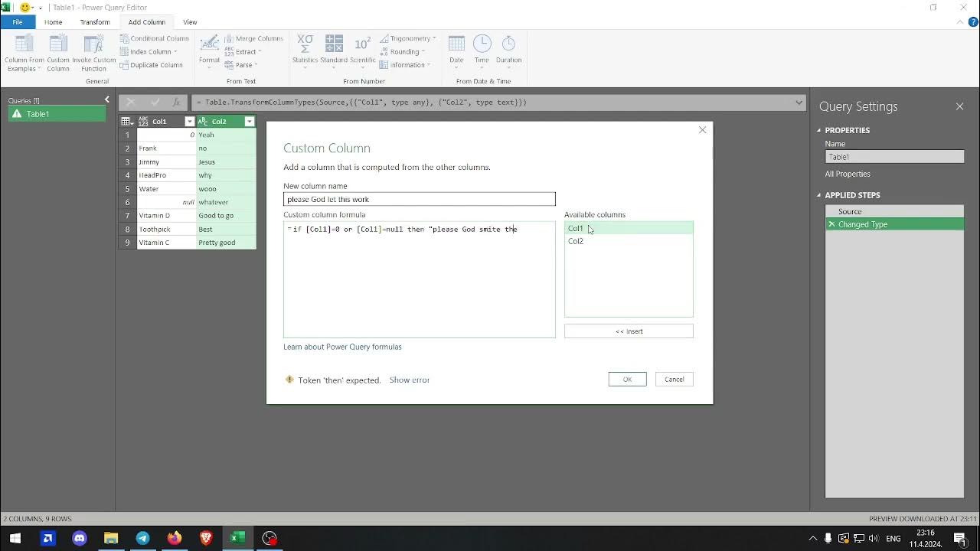
Task: Select the Source applied step
Action: [x=894, y=211]
